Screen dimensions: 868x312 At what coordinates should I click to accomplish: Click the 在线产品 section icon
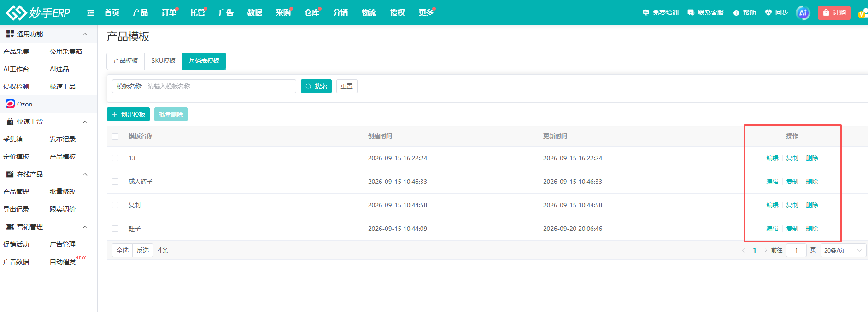click(10, 174)
